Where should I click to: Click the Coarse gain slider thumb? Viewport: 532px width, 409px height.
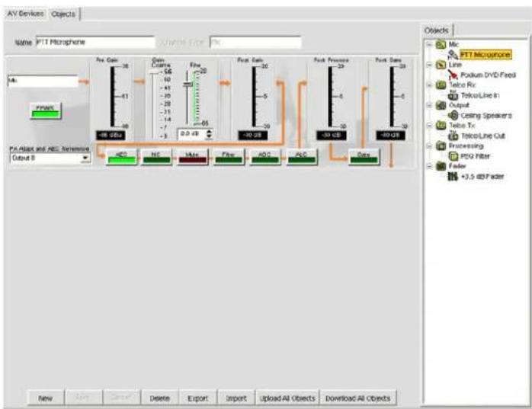(x=155, y=72)
